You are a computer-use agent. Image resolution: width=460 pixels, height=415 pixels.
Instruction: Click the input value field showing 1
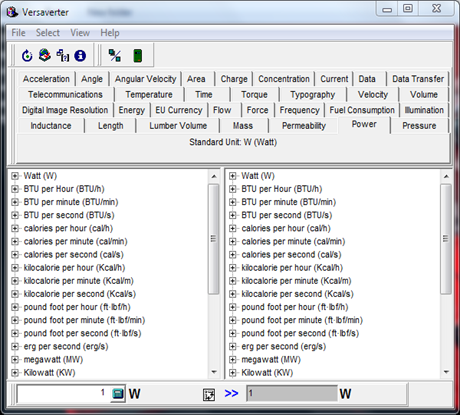click(x=64, y=394)
